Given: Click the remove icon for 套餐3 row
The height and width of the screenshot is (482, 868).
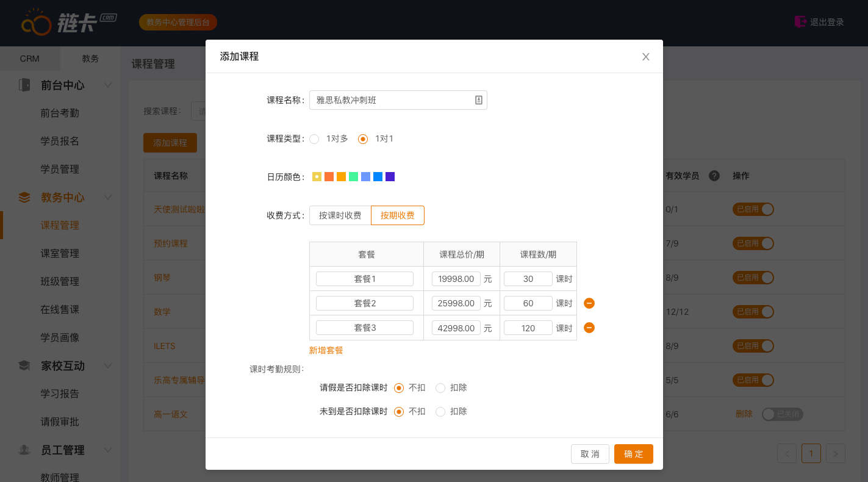Looking at the screenshot, I should coord(589,328).
